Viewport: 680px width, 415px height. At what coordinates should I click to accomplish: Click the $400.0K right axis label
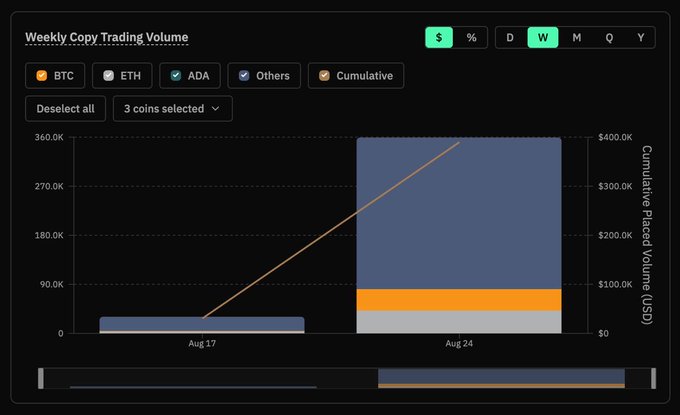(x=615, y=137)
